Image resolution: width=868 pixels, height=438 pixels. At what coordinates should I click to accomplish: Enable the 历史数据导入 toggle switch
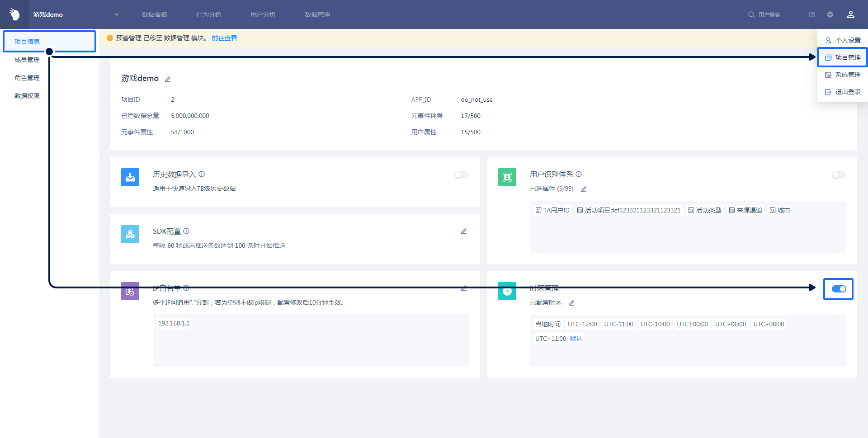point(462,175)
